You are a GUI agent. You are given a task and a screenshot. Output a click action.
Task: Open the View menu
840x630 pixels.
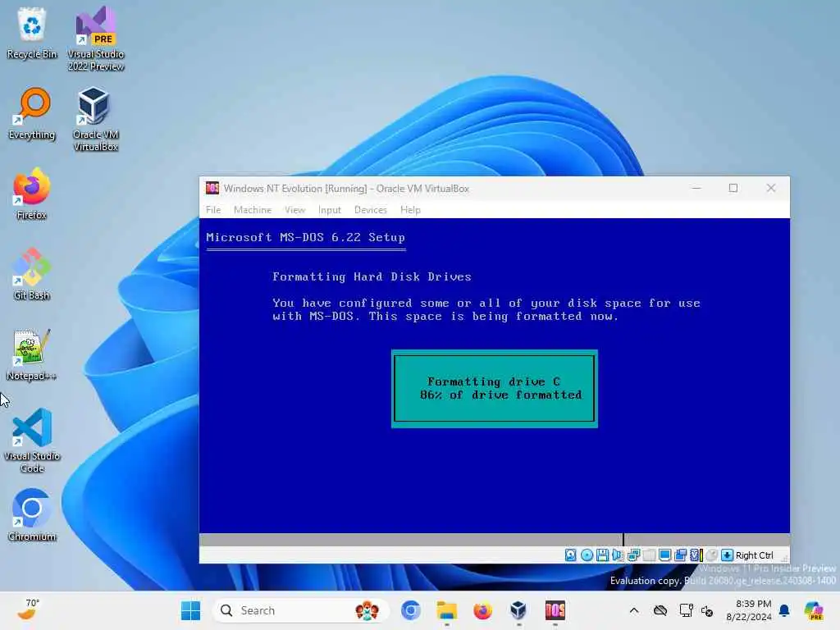pos(294,210)
